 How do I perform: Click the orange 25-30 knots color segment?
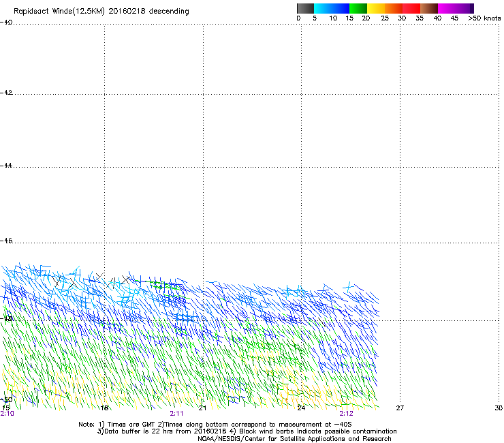pyautogui.click(x=394, y=8)
